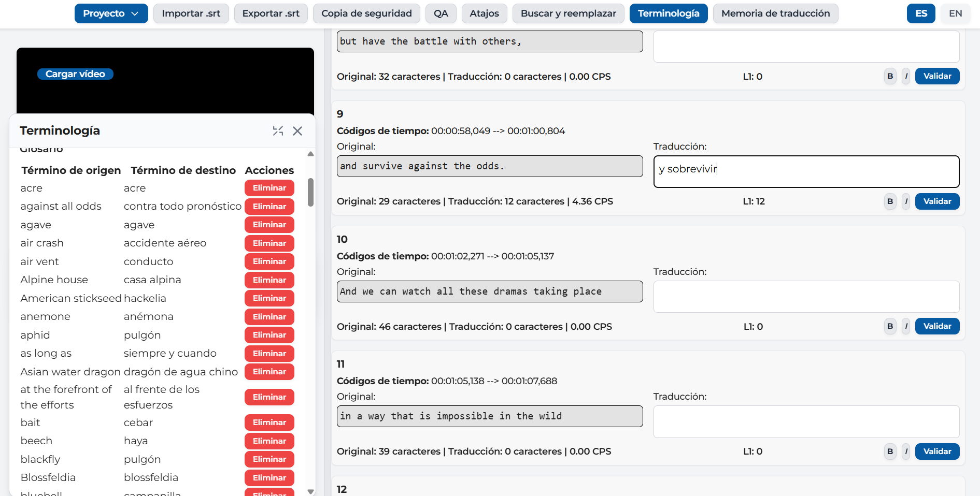
Task: Click 'contra todo pronóstico' target term
Action: click(182, 207)
